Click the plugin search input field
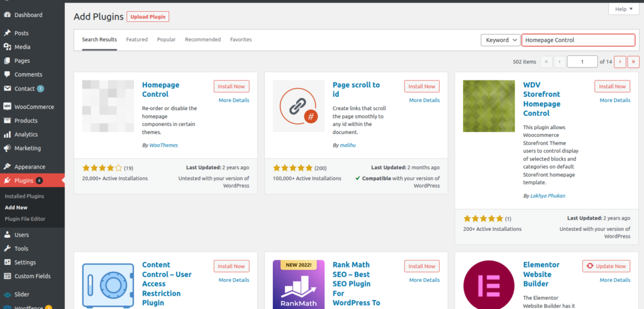The image size is (644, 309). 578,40
